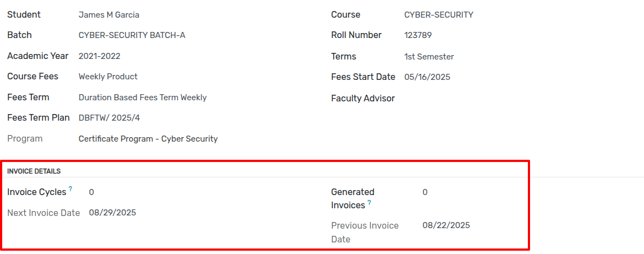
Task: Click Program Certificate Program - Cyber Security
Action: (148, 139)
